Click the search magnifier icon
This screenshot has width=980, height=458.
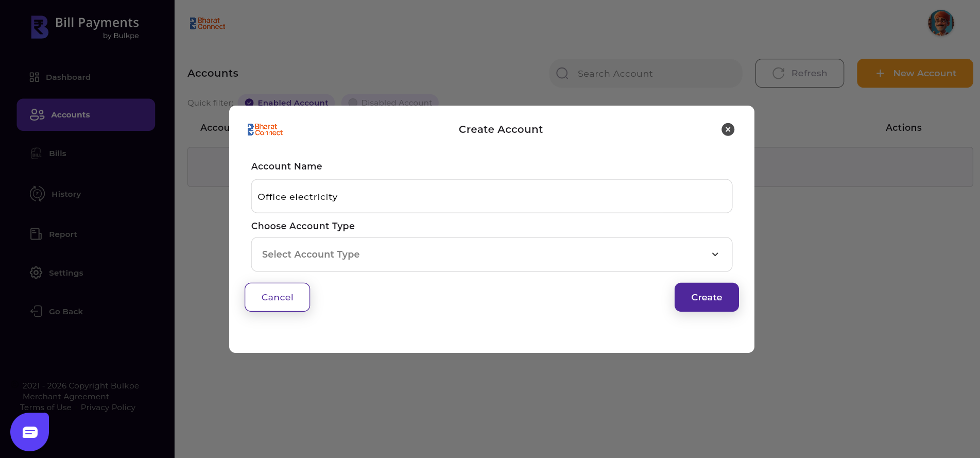[562, 74]
